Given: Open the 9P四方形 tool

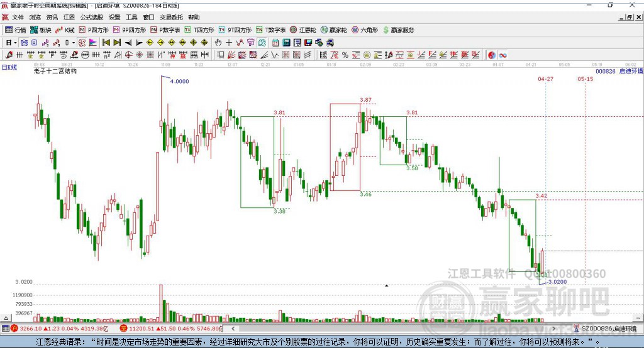Looking at the screenshot, I should tap(130, 30).
